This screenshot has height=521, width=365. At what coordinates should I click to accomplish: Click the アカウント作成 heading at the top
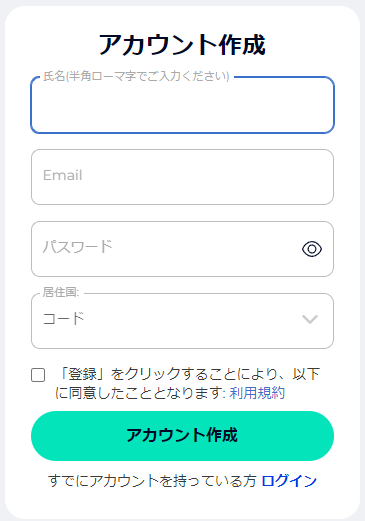pyautogui.click(x=182, y=45)
